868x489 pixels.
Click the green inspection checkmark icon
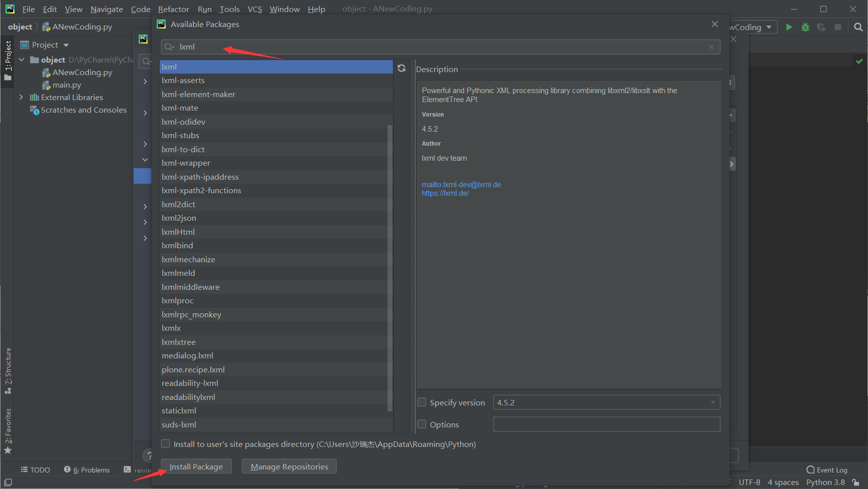pyautogui.click(x=859, y=61)
